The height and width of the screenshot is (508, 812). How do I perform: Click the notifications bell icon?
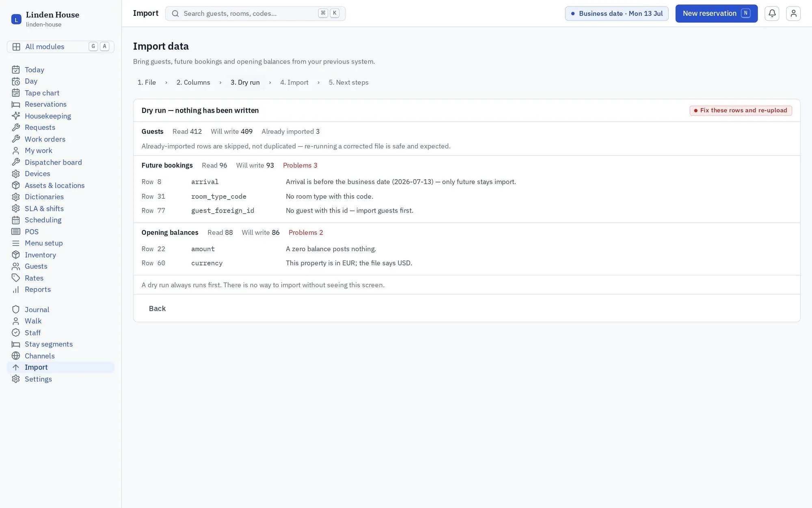(772, 13)
